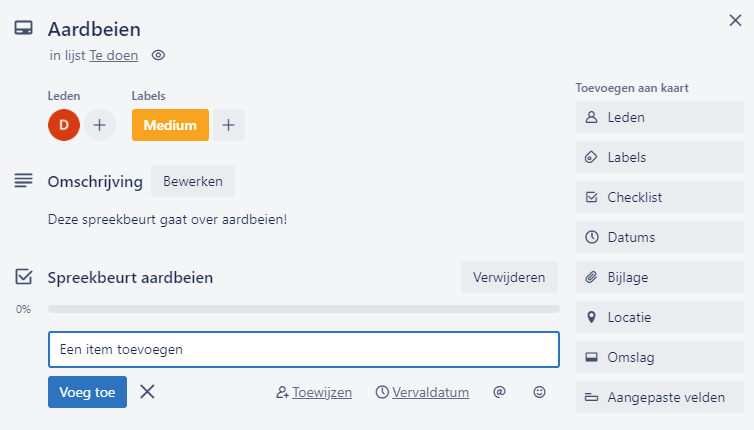Toggle the watch eye icon next to Te doen
The width and height of the screenshot is (754, 430).
pyautogui.click(x=158, y=55)
